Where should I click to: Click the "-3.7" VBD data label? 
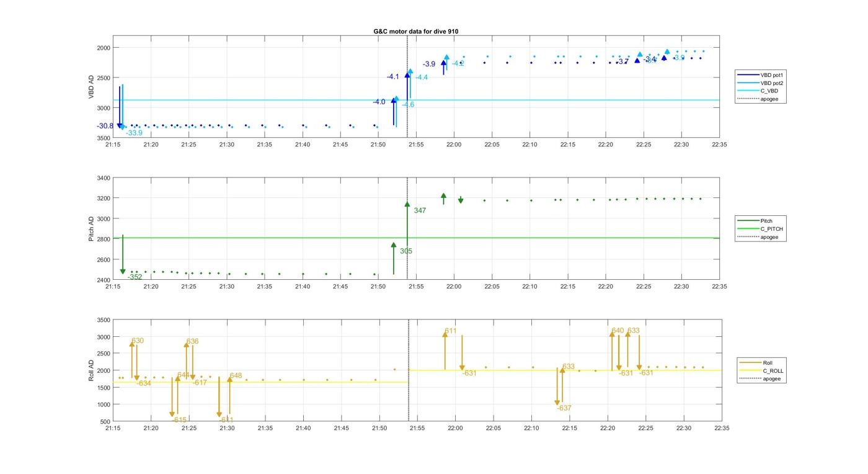[622, 61]
